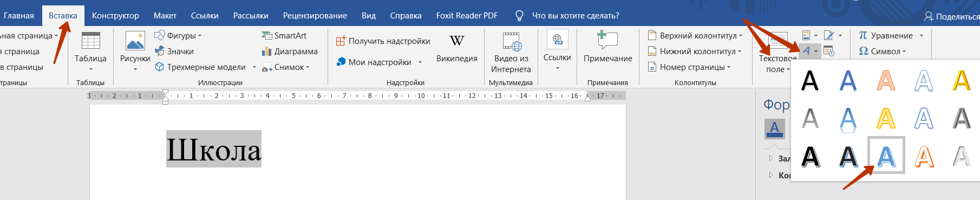The width and height of the screenshot is (980, 200).
Task: Click the date and time icon
Action: pyautogui.click(x=829, y=51)
